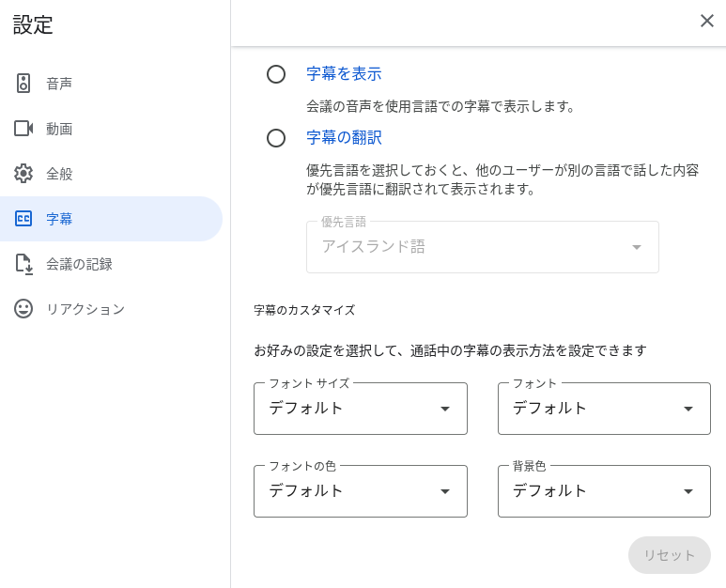Screen dimensions: 726x588
Task: Open the リアクション settings tab
Action: pyautogui.click(x=111, y=309)
